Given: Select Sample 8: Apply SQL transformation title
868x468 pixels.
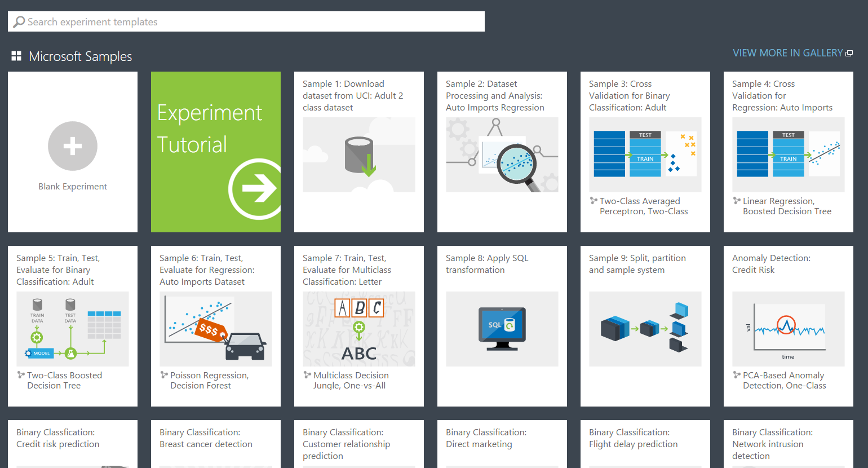Looking at the screenshot, I should (x=487, y=264).
